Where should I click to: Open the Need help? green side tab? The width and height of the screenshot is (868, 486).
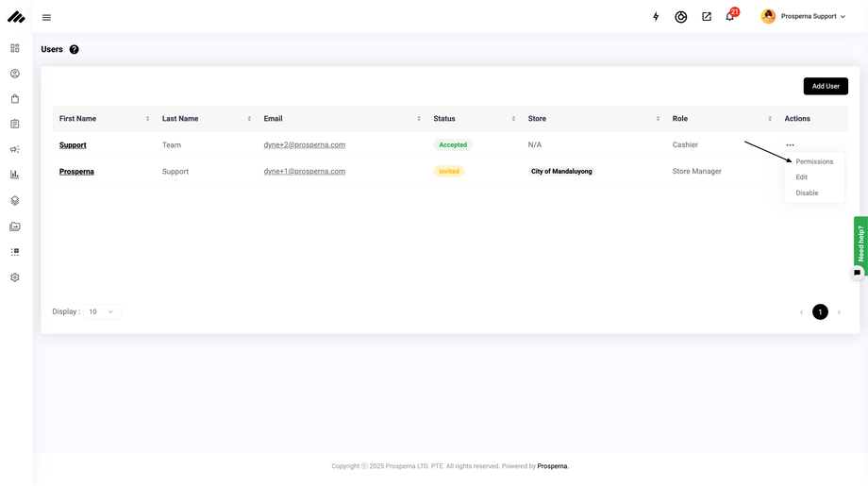[x=860, y=243]
